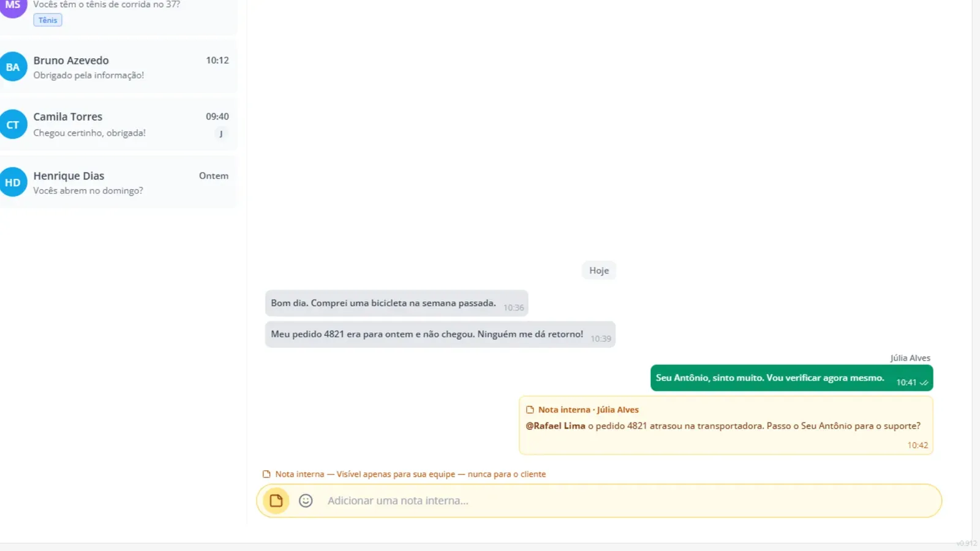This screenshot has width=980, height=551.
Task: Click the 09:40 timestamp on Camila Torres
Action: (x=217, y=117)
